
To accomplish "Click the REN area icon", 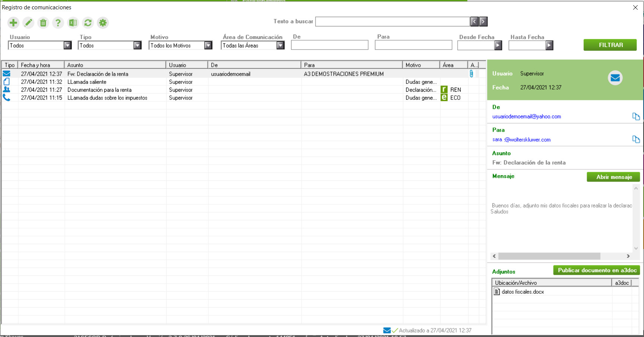I will [x=444, y=89].
